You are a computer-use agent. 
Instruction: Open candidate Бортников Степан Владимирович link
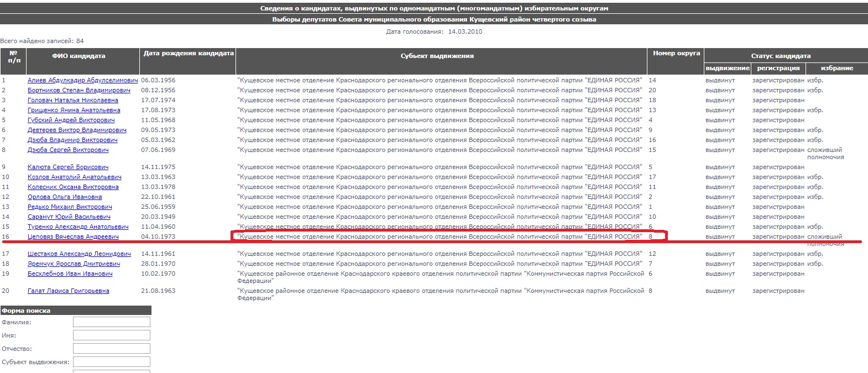(79, 90)
